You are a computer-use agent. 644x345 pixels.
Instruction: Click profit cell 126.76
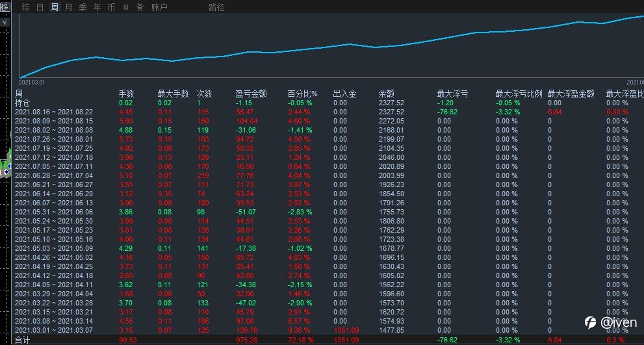click(247, 330)
